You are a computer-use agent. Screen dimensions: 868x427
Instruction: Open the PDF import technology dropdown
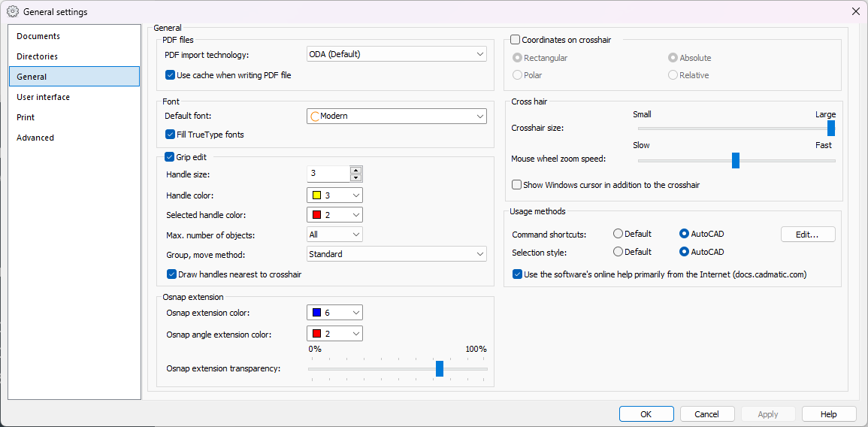(397, 54)
